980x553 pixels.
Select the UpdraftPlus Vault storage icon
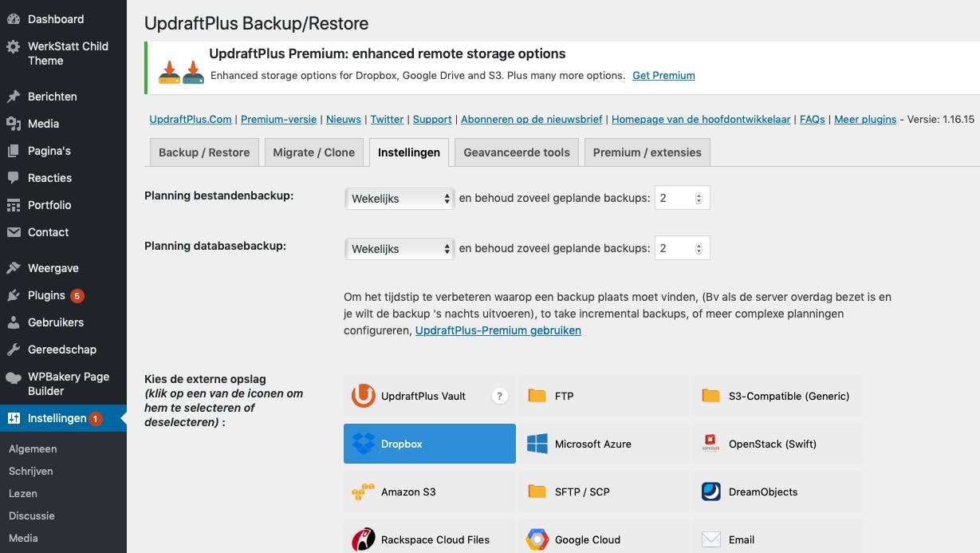364,396
